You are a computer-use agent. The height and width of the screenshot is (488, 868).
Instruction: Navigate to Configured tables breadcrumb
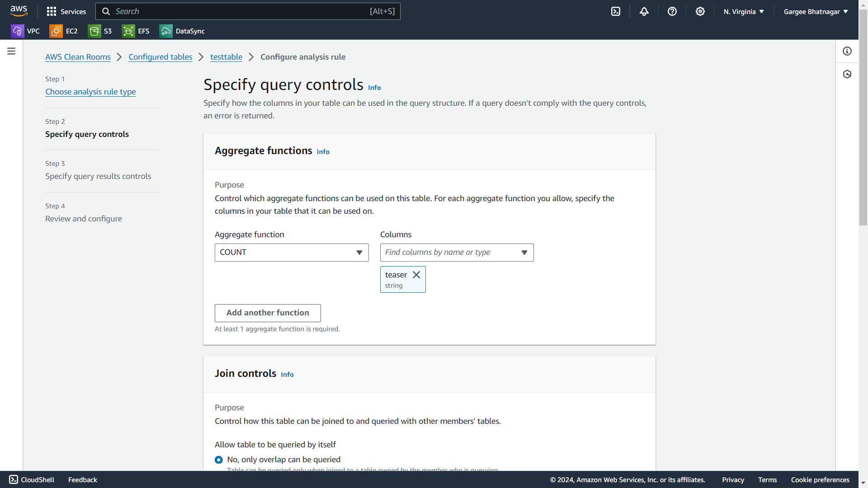pos(160,57)
